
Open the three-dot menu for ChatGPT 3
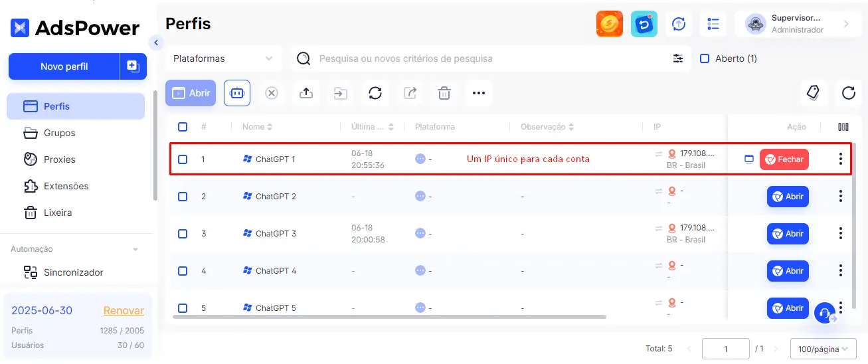point(841,234)
